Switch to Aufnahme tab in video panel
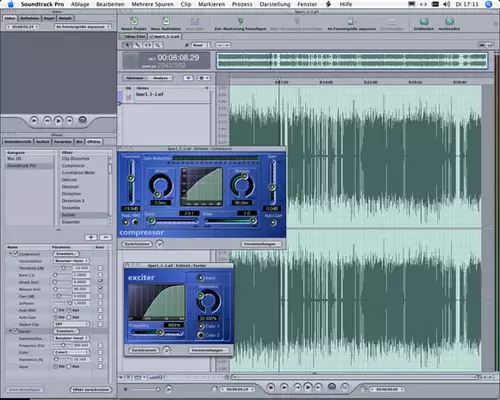This screenshot has width=500, height=400. tap(29, 18)
